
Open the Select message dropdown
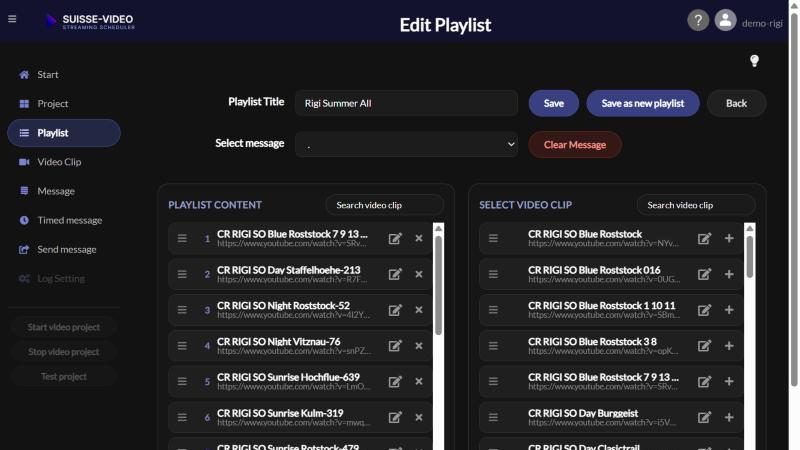pyautogui.click(x=407, y=144)
